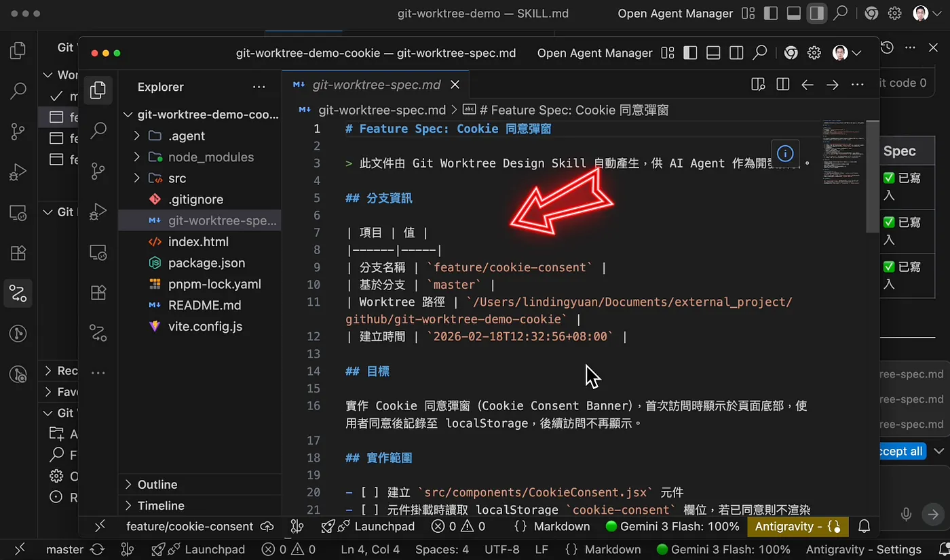Click the Feature Spec breadcrumb item
950x560 pixels.
[566, 110]
